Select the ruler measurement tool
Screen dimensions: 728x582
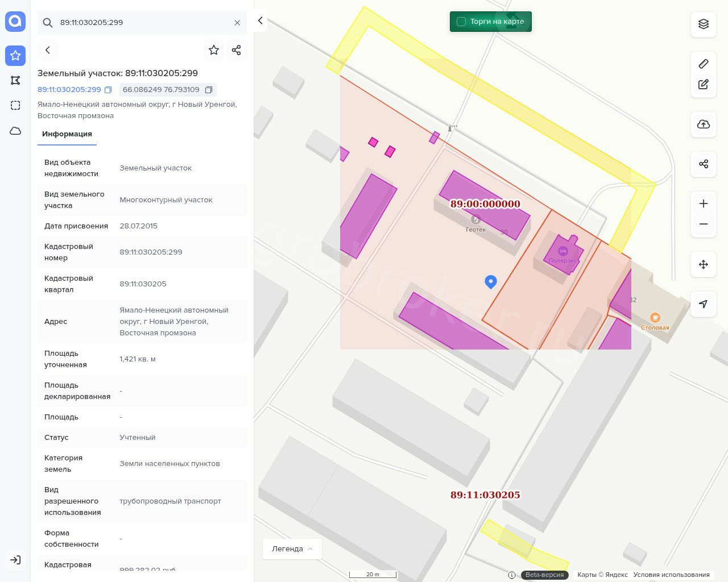704,64
